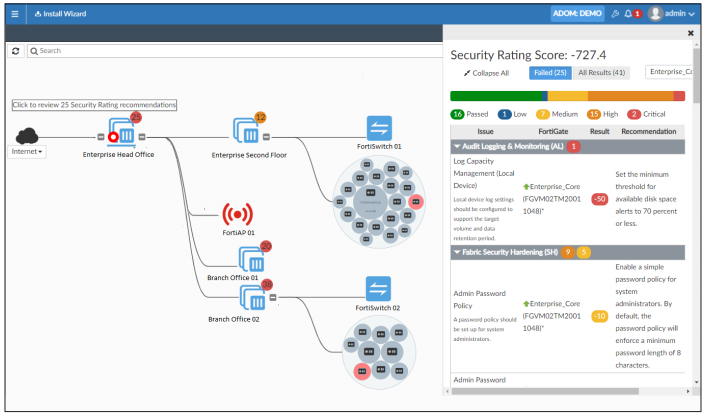Click the vertical scrollbar of rating panel
Viewport: 705px width, 415px height.
point(696,74)
